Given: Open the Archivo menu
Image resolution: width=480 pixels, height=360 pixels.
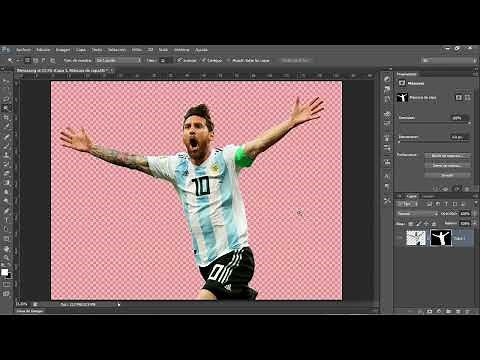Looking at the screenshot, I should [24, 50].
